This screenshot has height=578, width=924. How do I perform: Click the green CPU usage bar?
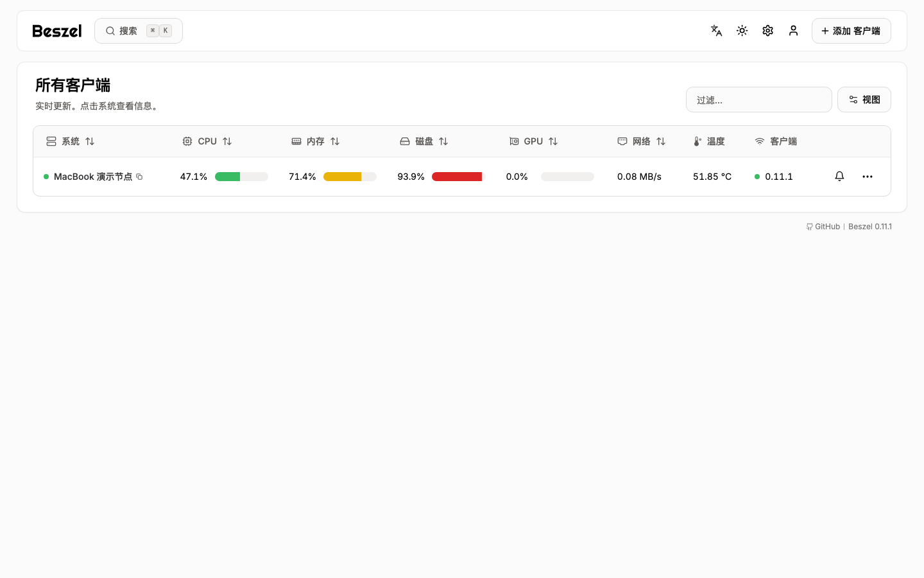coord(241,177)
